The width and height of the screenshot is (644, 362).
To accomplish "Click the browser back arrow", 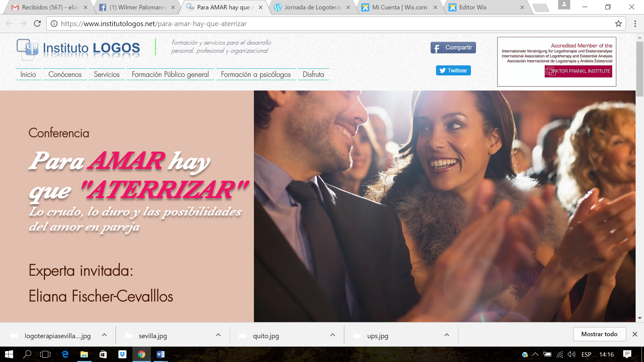I will (9, 23).
